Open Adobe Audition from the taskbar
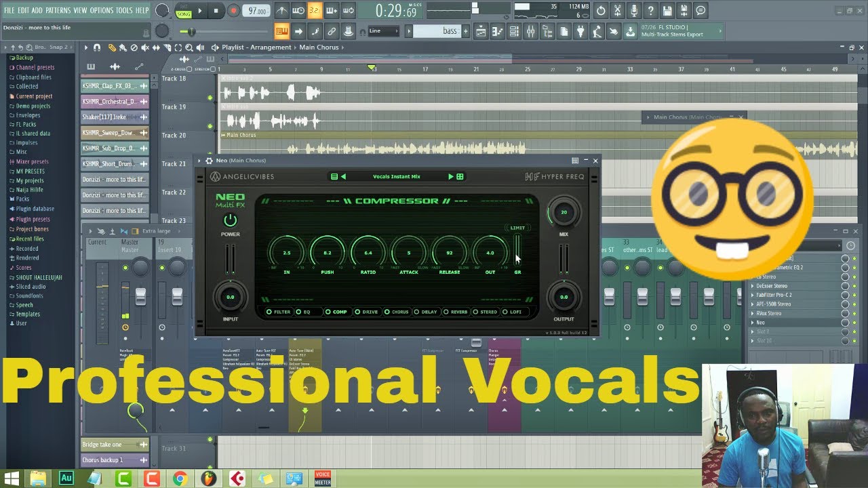The width and height of the screenshot is (868, 488). (66, 478)
